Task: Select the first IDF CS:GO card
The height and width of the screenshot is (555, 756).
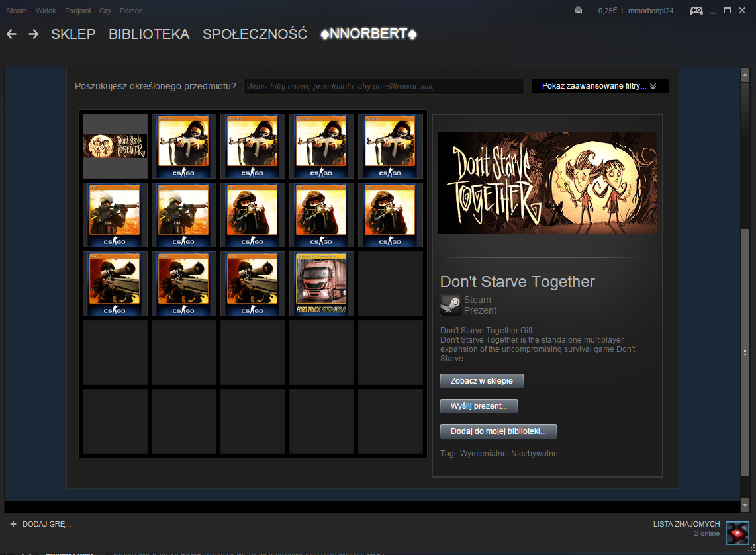Action: (253, 215)
